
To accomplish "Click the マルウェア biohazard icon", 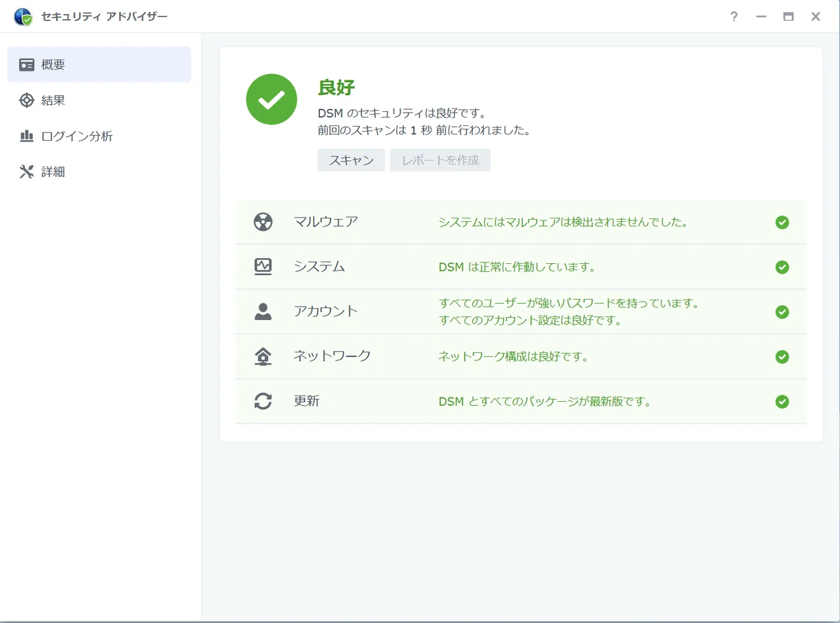I will (x=263, y=222).
